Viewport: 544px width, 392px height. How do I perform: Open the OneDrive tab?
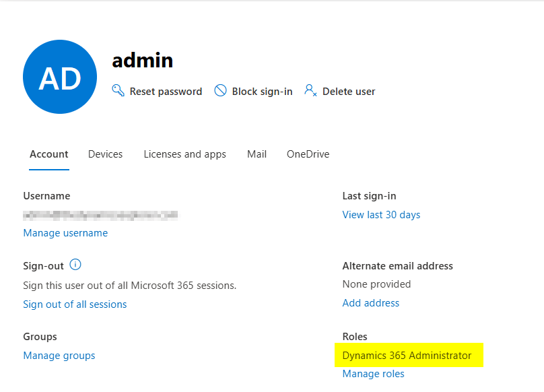pos(308,154)
